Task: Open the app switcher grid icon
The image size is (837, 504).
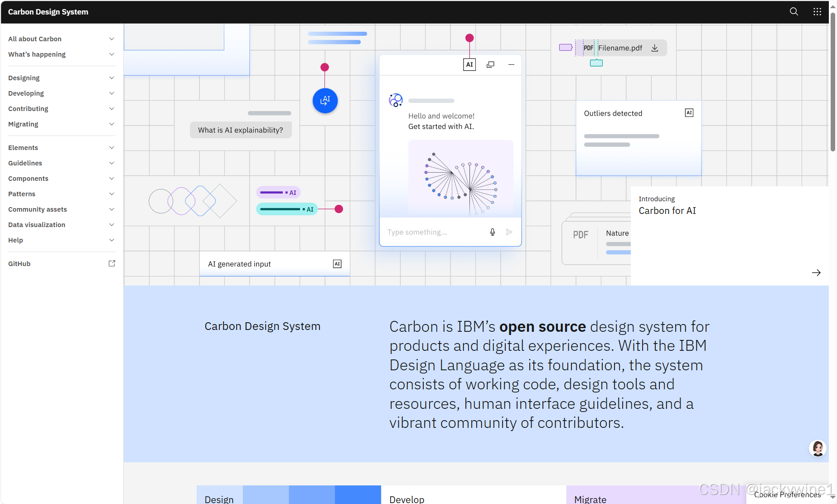Action: pyautogui.click(x=817, y=12)
